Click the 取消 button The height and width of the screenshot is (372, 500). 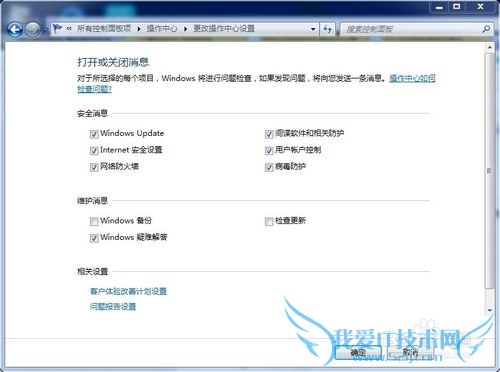(410, 353)
